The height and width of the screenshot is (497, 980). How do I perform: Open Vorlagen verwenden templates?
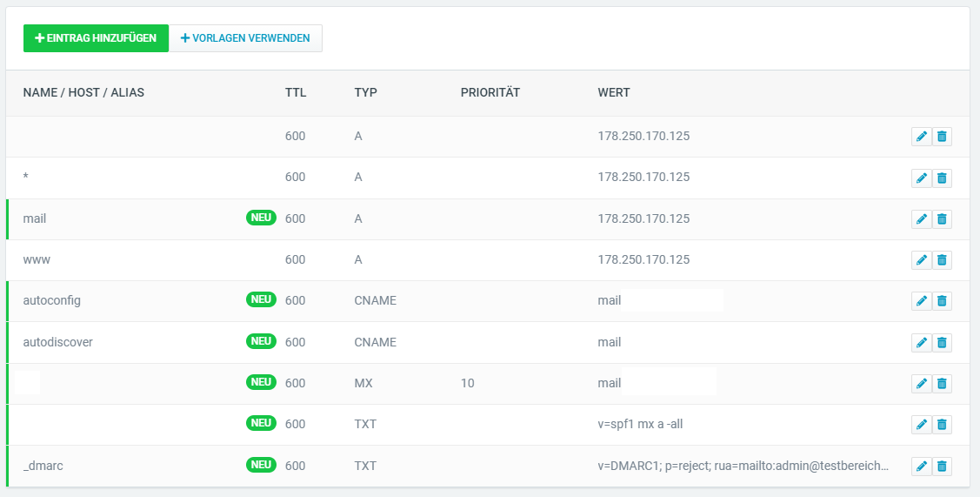pyautogui.click(x=245, y=38)
